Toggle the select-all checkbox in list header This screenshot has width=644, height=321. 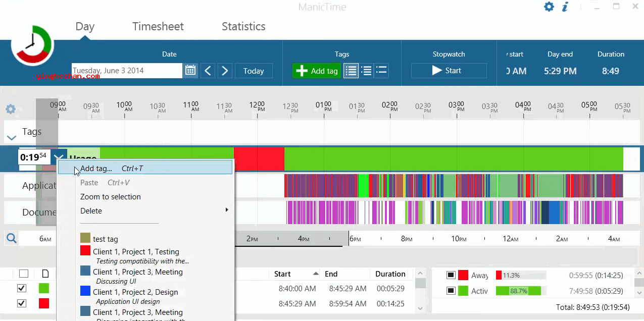tap(23, 274)
